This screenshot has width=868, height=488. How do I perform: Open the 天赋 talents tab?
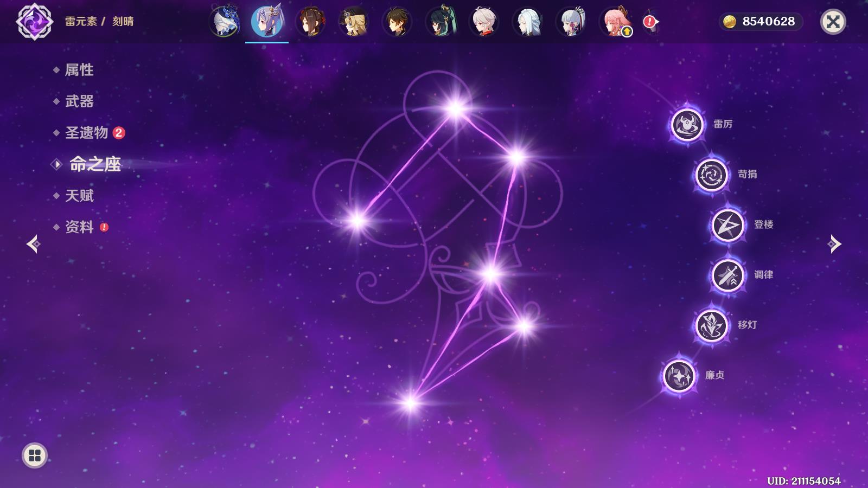coord(79,195)
